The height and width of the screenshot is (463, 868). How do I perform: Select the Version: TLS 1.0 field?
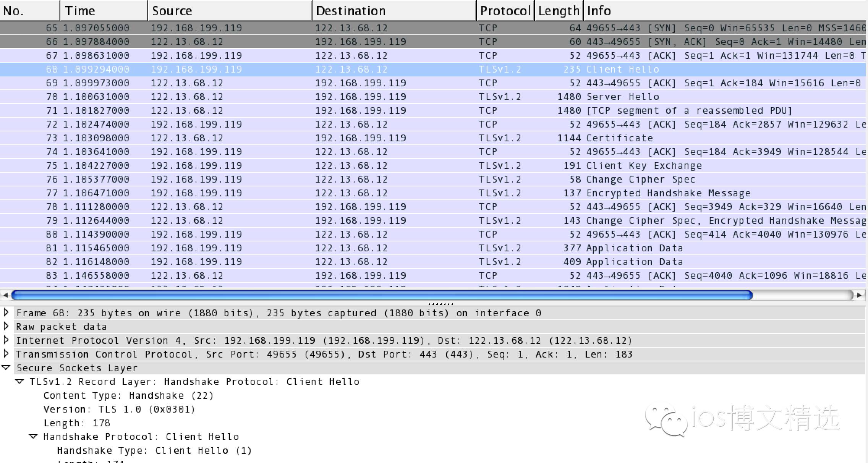[118, 409]
